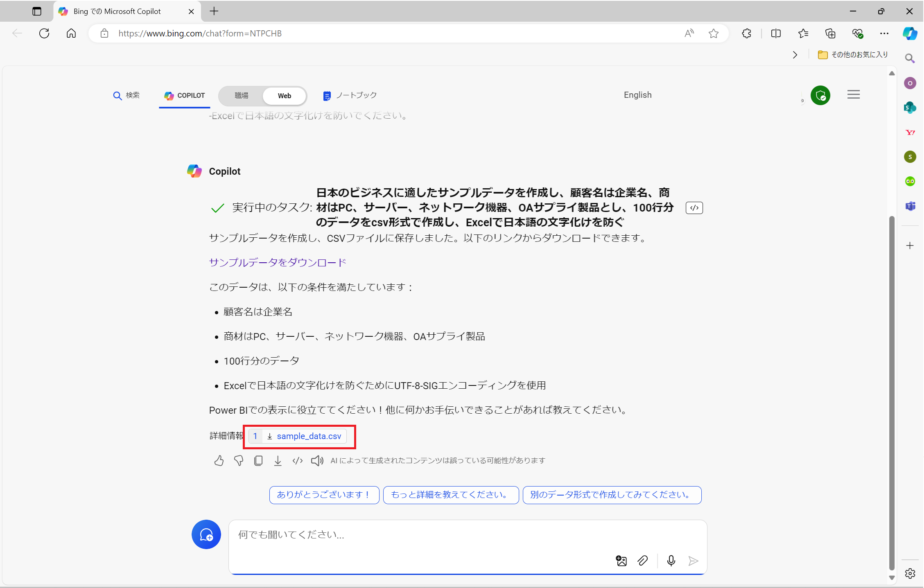
Task: Open purple O sidebar icon
Action: [910, 83]
